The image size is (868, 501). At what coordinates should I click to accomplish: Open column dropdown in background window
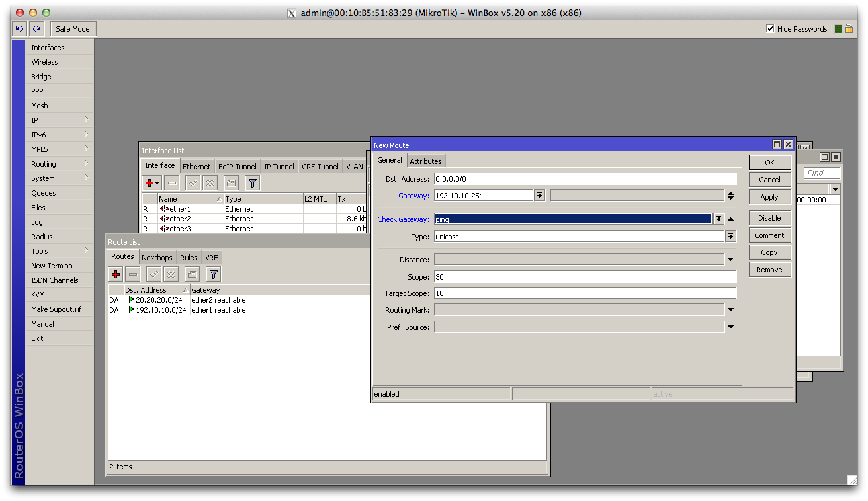click(835, 190)
